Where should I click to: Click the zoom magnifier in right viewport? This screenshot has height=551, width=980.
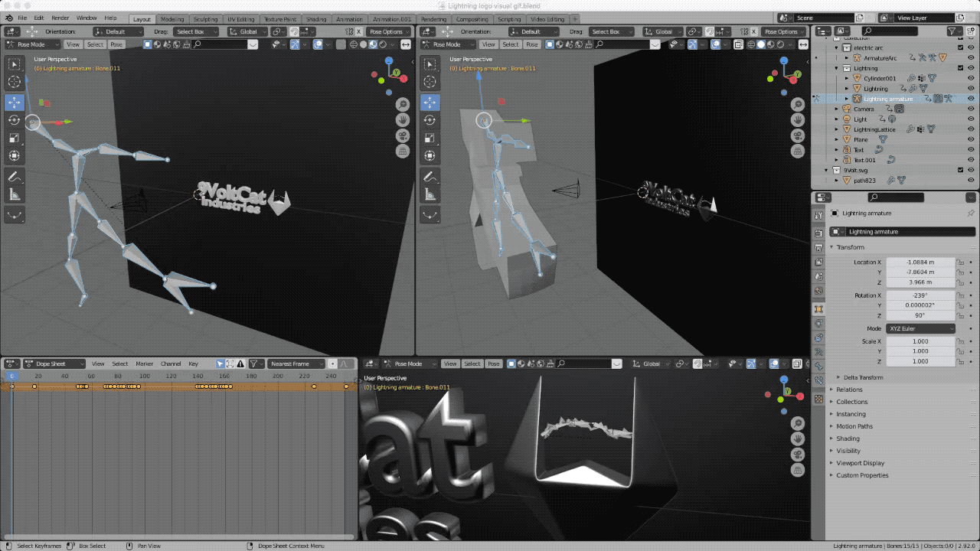tap(797, 105)
